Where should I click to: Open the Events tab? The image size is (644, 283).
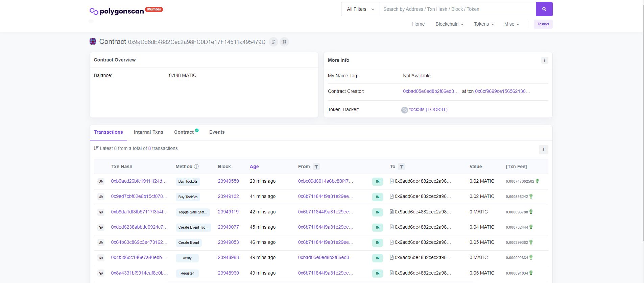coord(217,132)
